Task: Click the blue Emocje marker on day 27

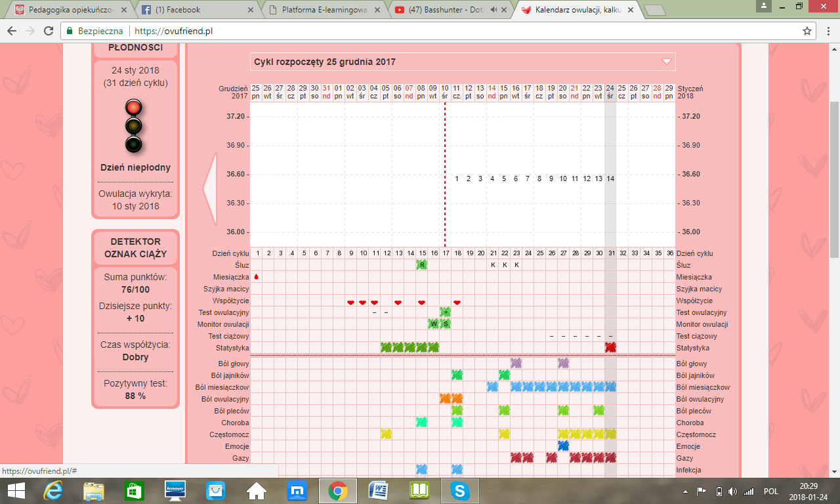Action: point(563,446)
